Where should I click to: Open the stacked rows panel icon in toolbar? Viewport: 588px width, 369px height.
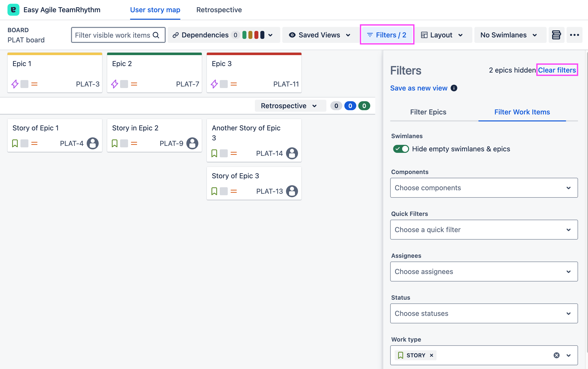(556, 35)
